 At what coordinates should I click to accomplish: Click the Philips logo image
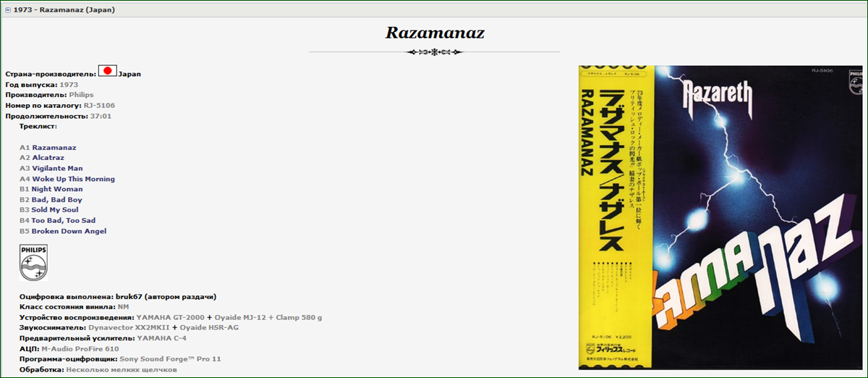[x=33, y=262]
